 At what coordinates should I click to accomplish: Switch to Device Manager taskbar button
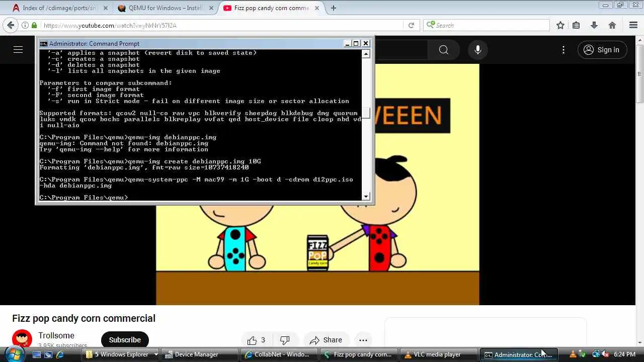pyautogui.click(x=199, y=354)
